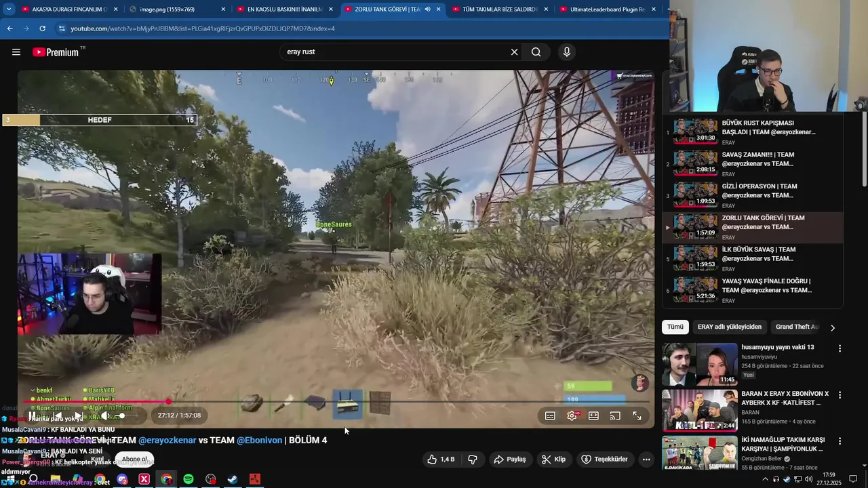Open Discord from the taskbar
868x488 pixels.
click(122, 479)
